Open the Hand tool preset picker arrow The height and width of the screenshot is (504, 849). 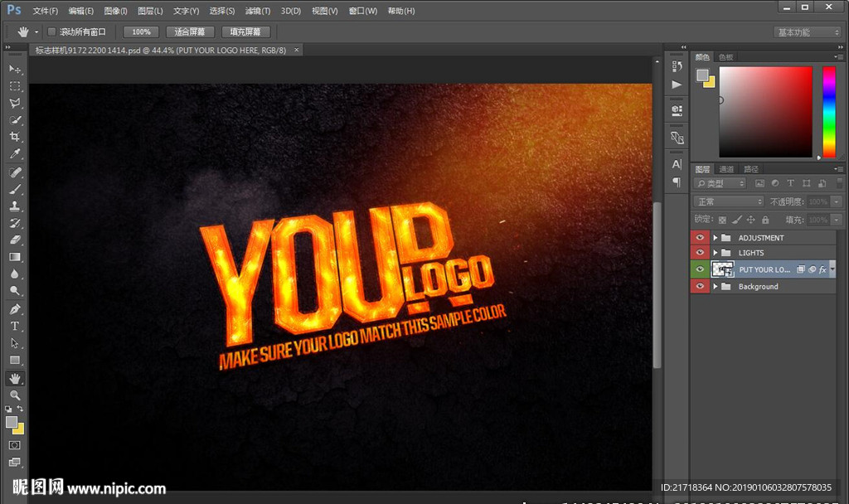point(36,32)
